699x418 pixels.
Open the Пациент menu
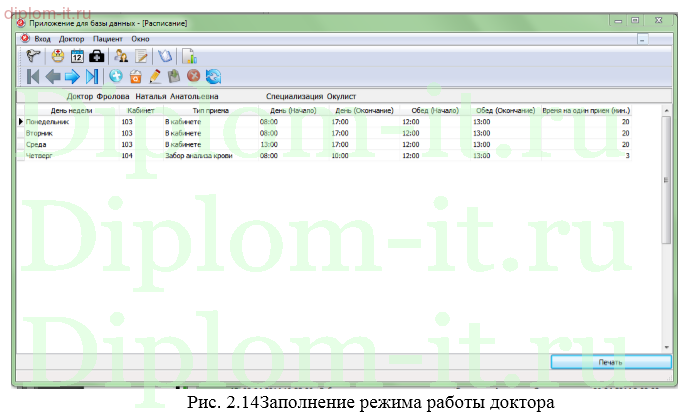[107, 39]
